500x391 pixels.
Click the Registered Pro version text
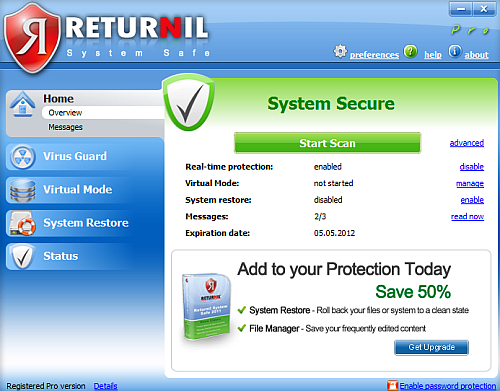pyautogui.click(x=46, y=386)
